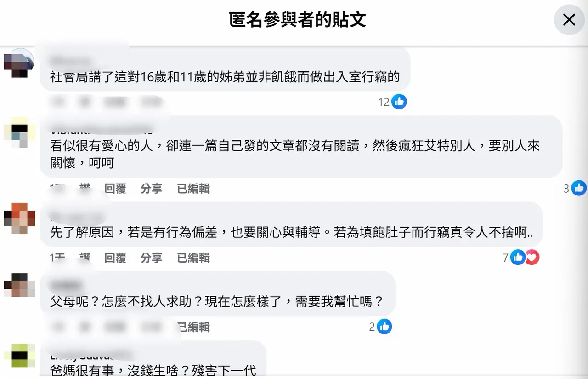588x379 pixels.
Task: Click 已編輯 under the 看似很有愛心 comment
Action: (x=193, y=188)
